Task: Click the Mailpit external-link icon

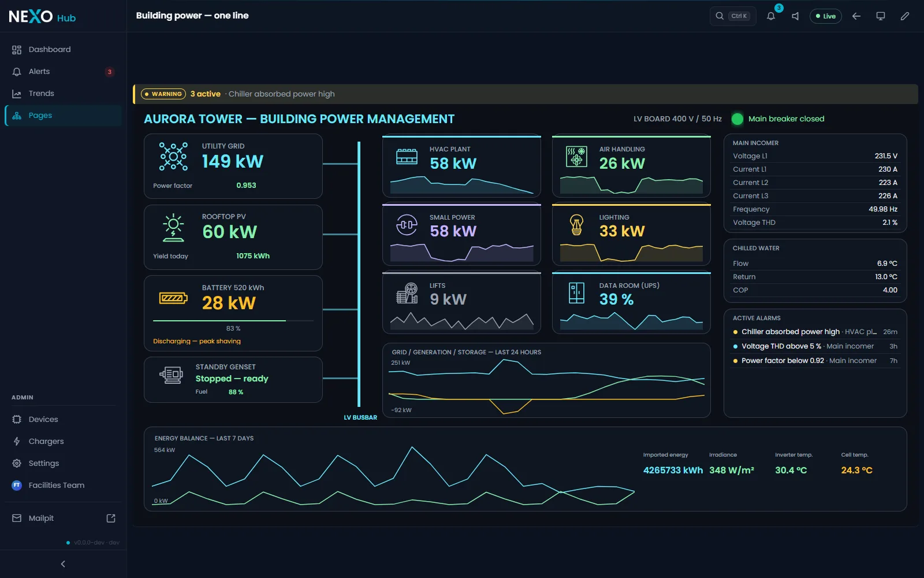Action: (111, 518)
